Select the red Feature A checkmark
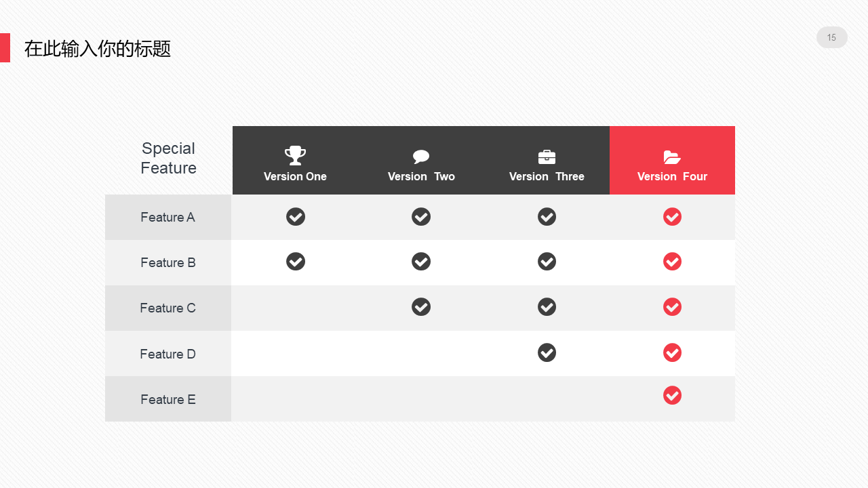The height and width of the screenshot is (488, 868). coord(672,217)
